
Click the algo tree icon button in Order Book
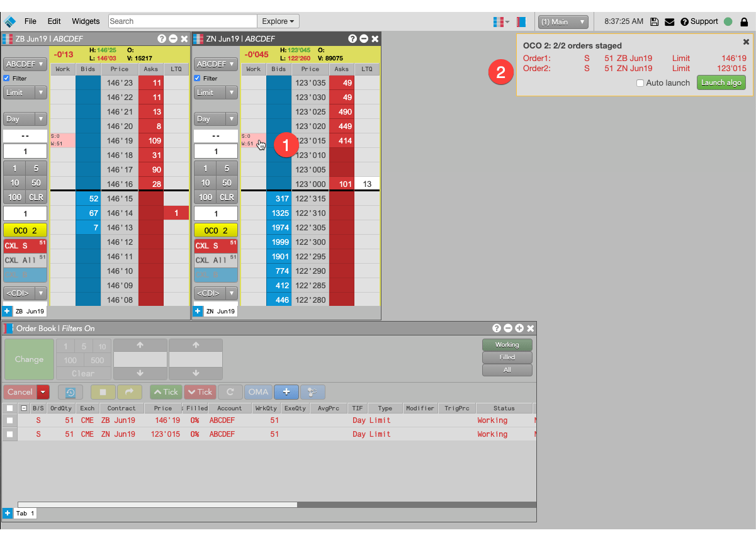(313, 391)
